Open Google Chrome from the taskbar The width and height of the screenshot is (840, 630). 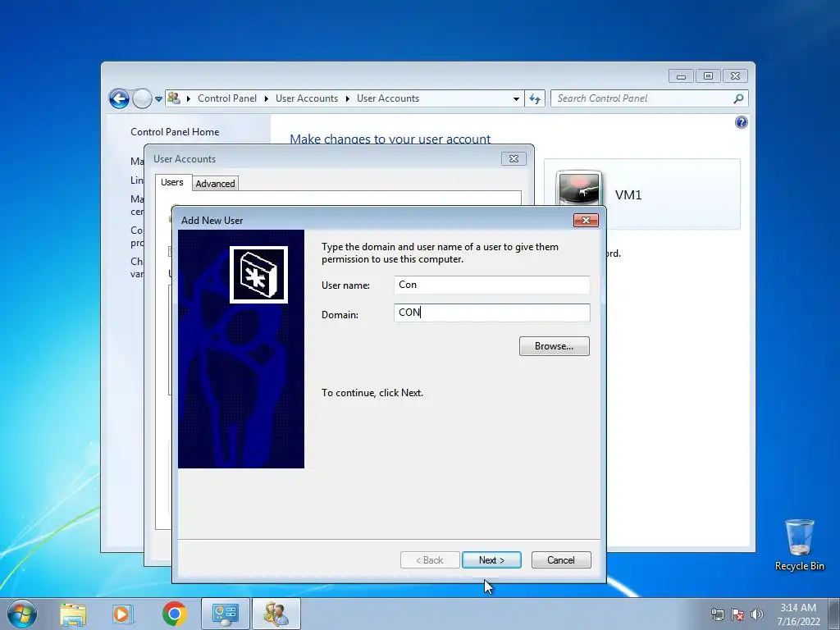(174, 614)
